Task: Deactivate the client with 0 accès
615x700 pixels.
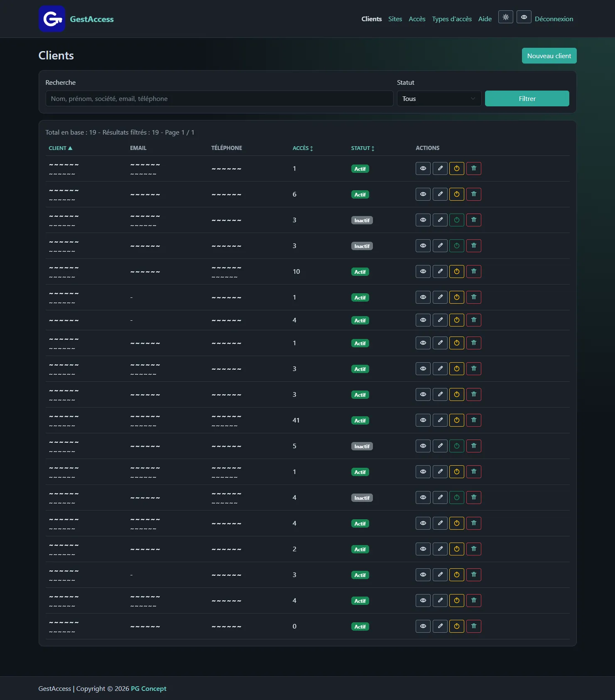Action: click(x=457, y=626)
